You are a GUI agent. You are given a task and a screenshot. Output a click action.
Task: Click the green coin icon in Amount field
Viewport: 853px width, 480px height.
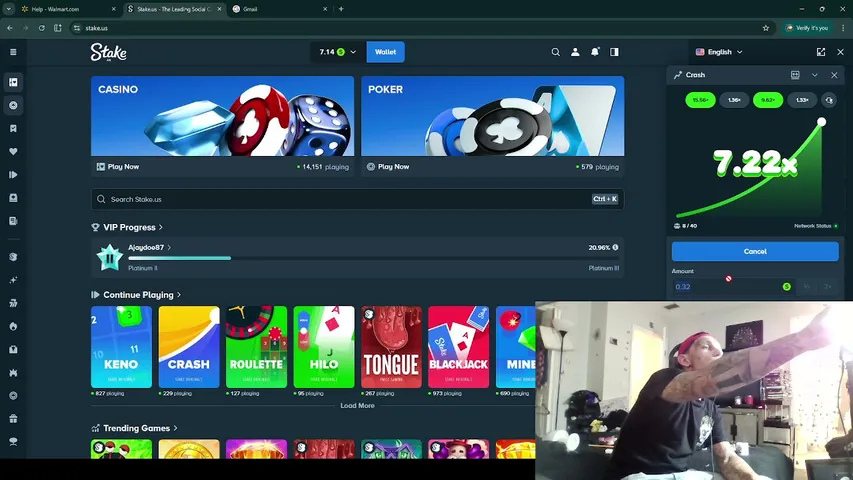click(x=787, y=287)
